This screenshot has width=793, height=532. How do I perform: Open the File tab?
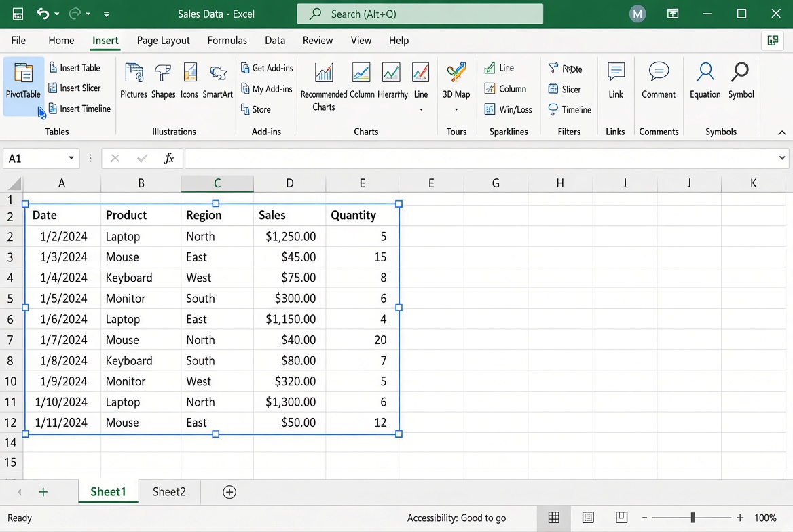coord(19,41)
